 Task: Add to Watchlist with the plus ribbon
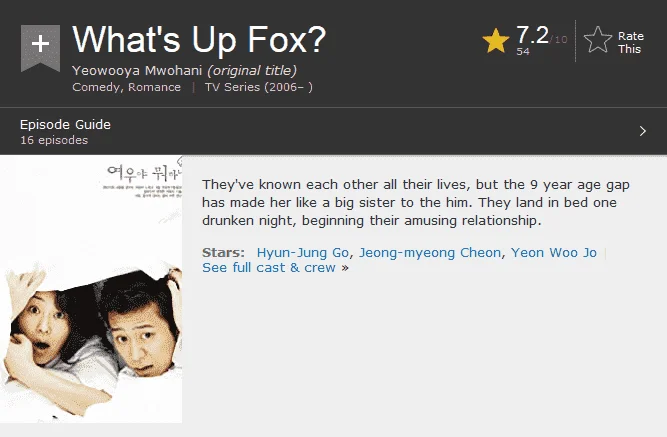pyautogui.click(x=40, y=48)
